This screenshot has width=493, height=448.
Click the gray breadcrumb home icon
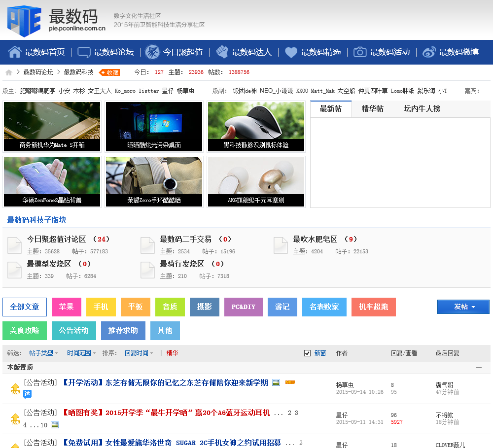tap(9, 72)
